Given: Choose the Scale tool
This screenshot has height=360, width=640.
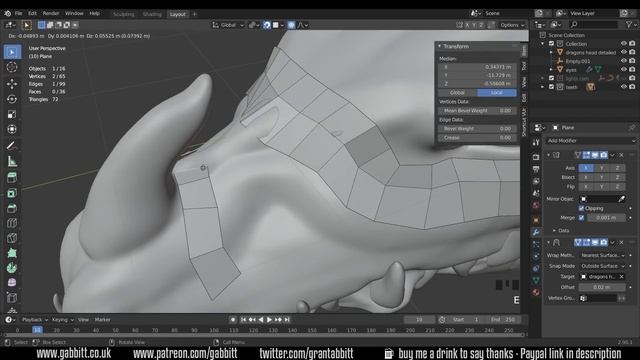Looking at the screenshot, I should point(12,114).
